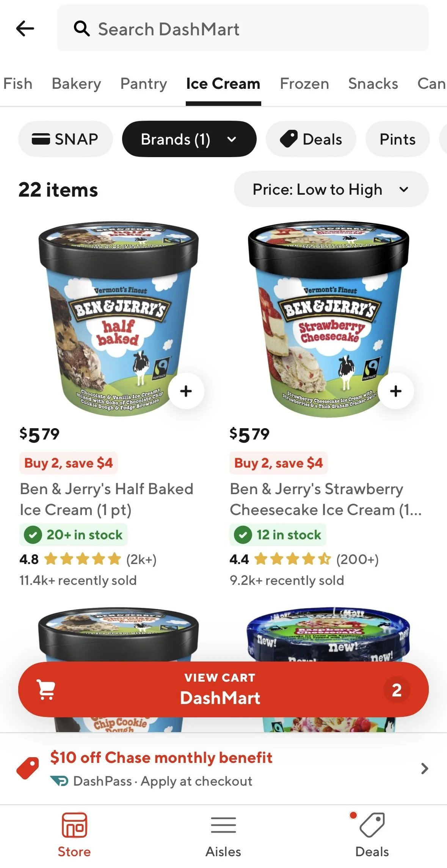The width and height of the screenshot is (447, 868).
Task: Toggle the Deals filter chip
Action: [x=311, y=139]
